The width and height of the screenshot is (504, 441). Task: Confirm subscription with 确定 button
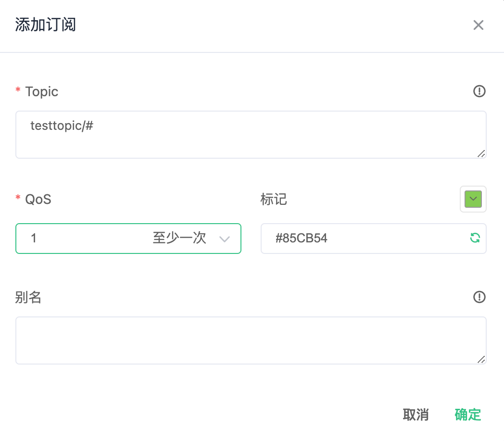tap(467, 415)
